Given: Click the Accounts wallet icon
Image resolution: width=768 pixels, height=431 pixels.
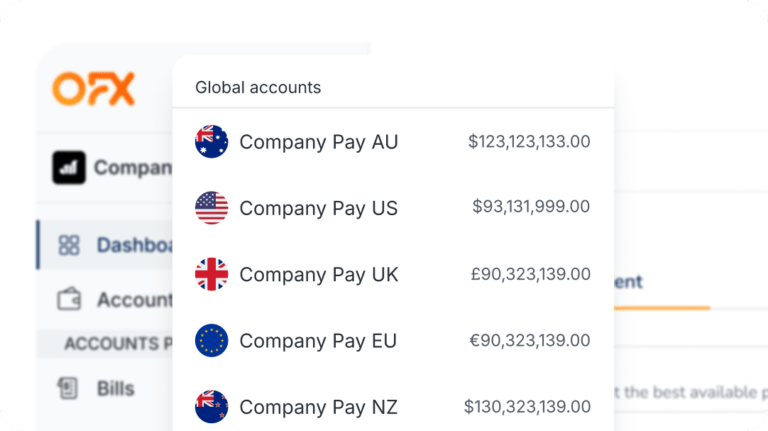Looking at the screenshot, I should [69, 299].
